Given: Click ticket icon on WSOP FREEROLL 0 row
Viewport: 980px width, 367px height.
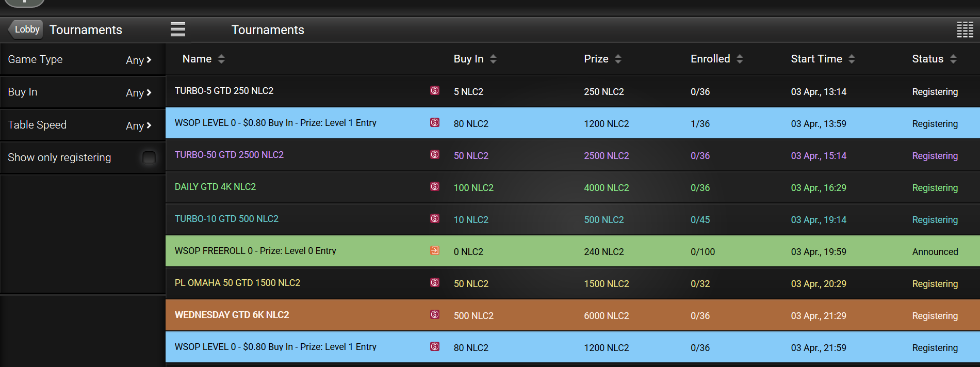Looking at the screenshot, I should click(435, 251).
